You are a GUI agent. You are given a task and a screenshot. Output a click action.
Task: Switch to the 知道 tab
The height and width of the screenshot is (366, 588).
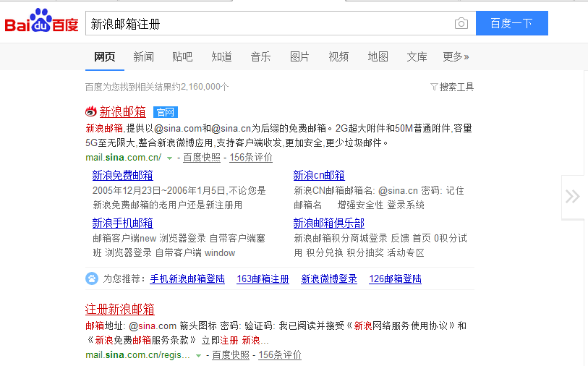[221, 56]
